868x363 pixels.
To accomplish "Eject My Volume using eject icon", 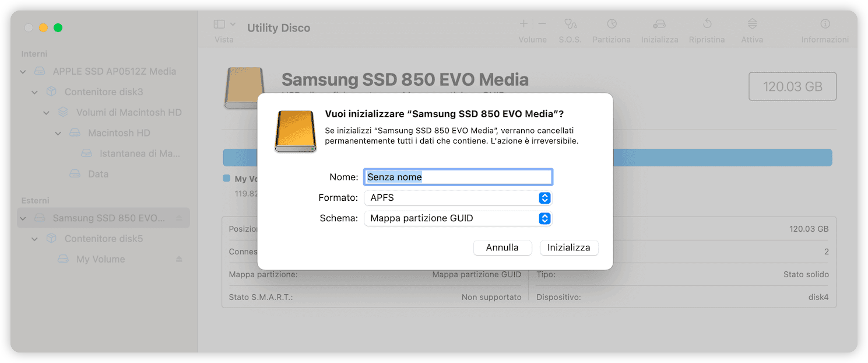I will pyautogui.click(x=179, y=259).
